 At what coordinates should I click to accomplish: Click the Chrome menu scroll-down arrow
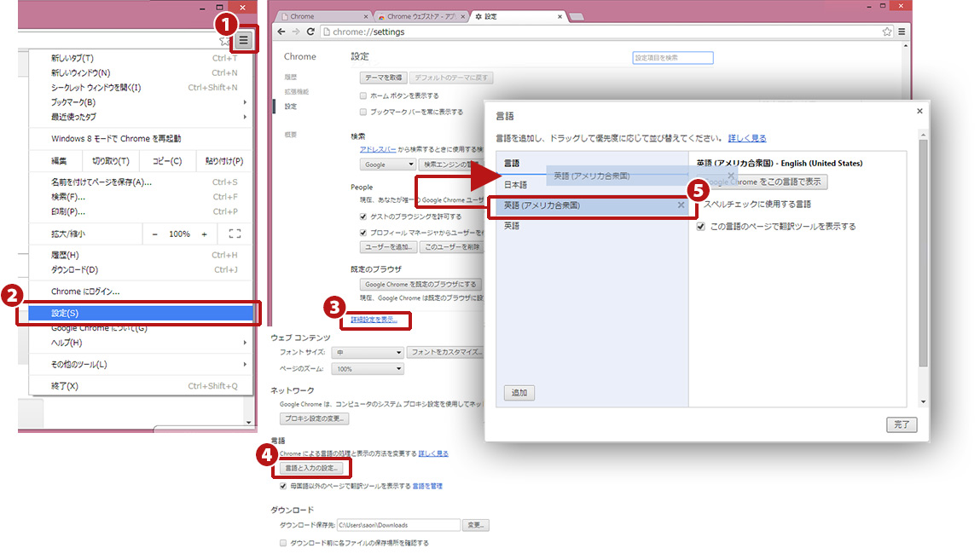[x=248, y=422]
